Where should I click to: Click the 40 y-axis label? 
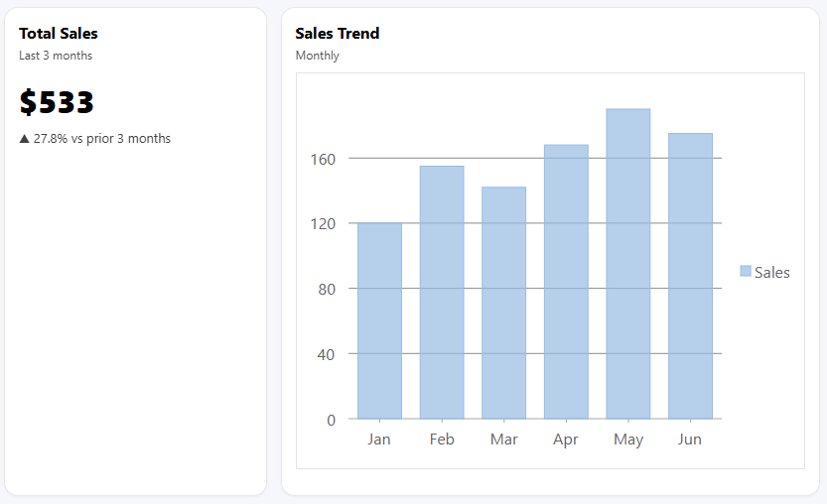pos(326,355)
